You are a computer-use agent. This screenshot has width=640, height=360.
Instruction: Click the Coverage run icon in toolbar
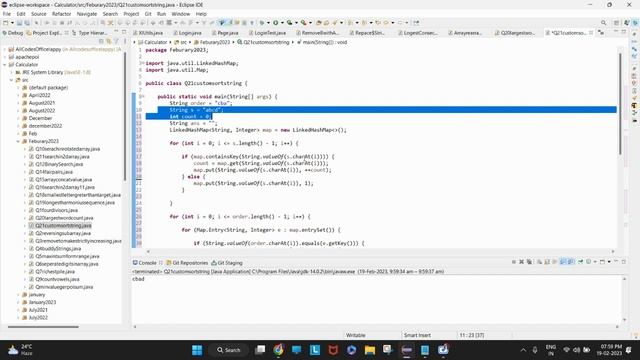pos(289,23)
